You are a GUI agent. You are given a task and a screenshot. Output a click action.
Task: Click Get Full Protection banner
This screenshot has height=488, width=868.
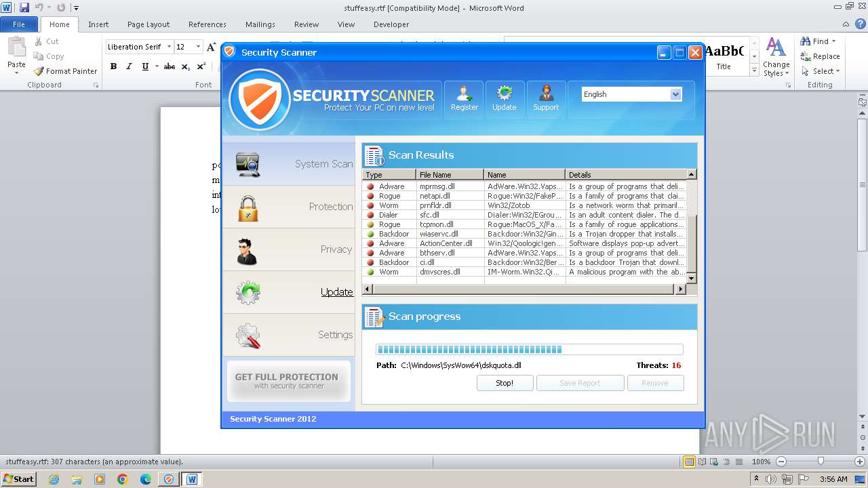click(x=288, y=381)
